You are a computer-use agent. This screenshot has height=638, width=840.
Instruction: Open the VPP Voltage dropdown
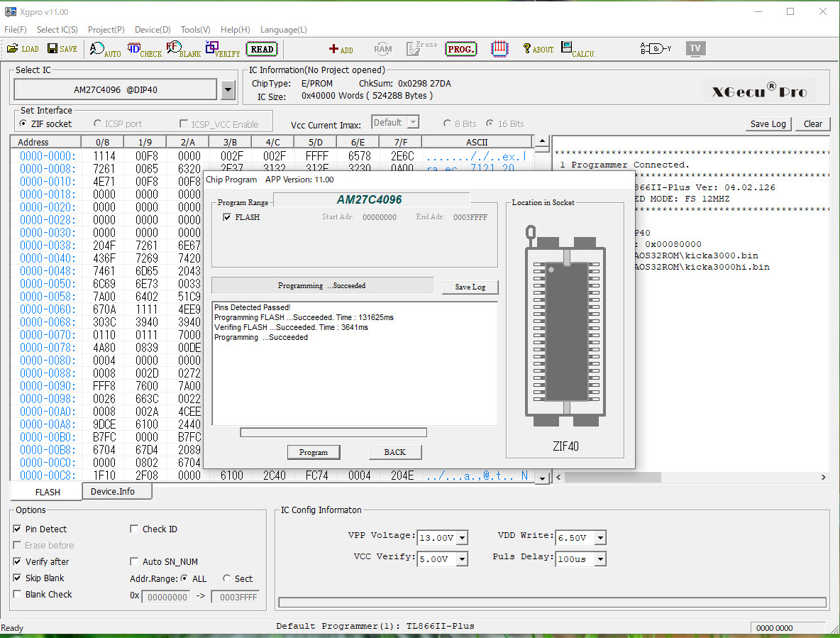pyautogui.click(x=463, y=537)
